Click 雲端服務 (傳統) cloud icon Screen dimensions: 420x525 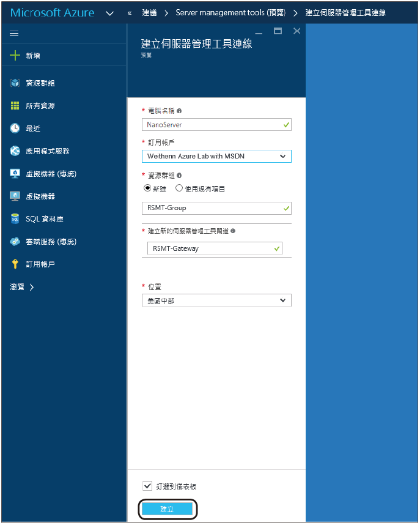[x=15, y=242]
